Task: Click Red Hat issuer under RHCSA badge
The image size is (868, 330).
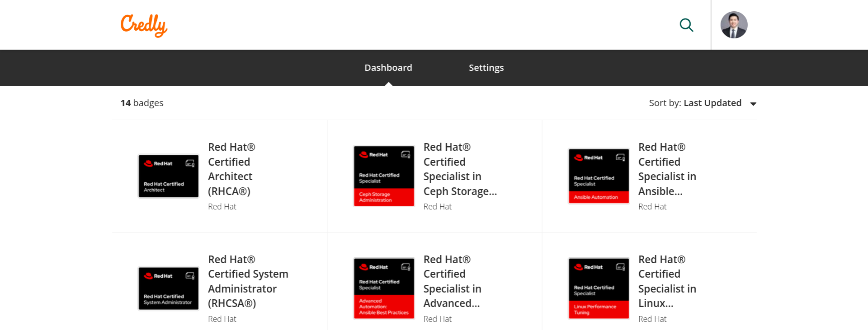Action: point(222,319)
